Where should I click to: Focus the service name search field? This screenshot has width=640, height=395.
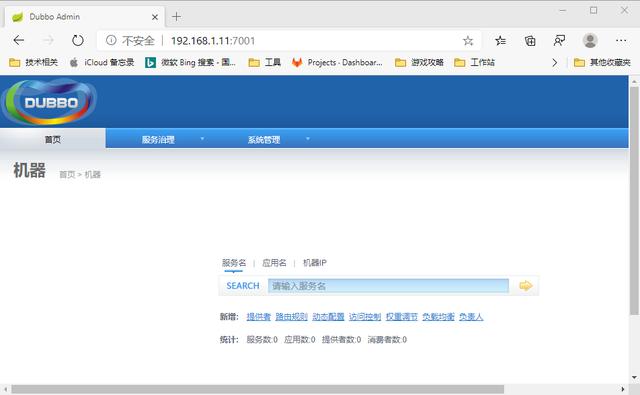click(388, 286)
